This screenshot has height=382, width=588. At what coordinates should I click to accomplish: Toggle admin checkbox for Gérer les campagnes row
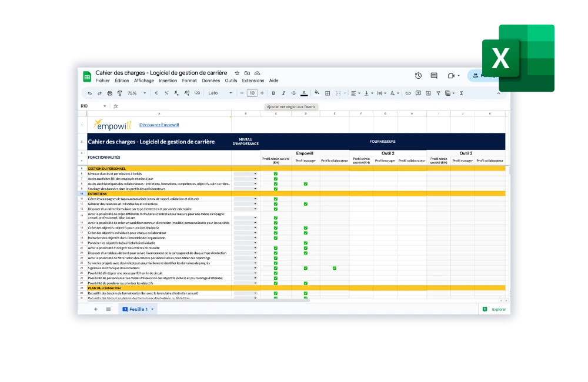tap(276, 199)
